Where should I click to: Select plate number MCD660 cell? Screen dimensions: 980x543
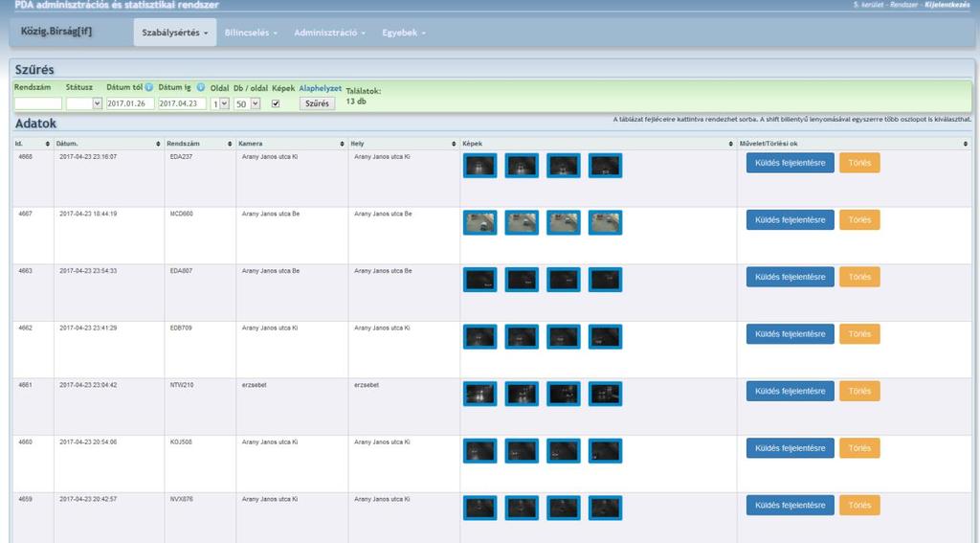[182, 214]
